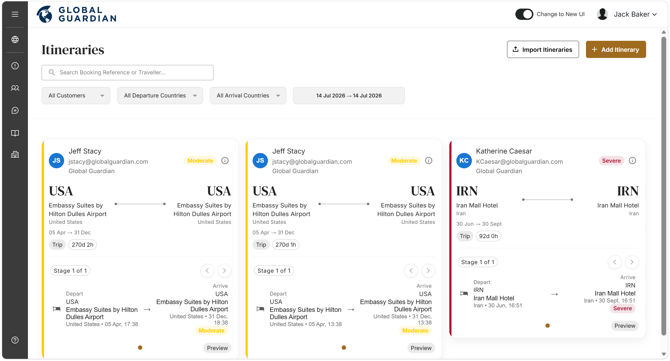The image size is (670, 361).
Task: Open the hamburger menu in the sidebar
Action: coord(15,14)
